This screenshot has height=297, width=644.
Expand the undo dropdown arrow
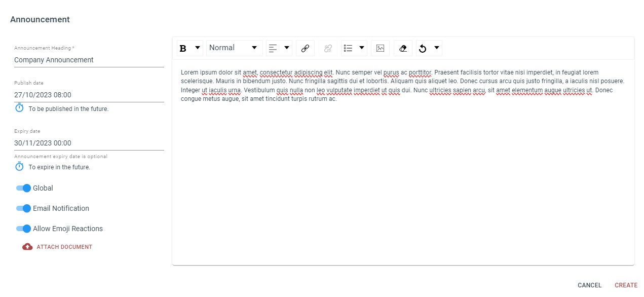[x=437, y=48]
